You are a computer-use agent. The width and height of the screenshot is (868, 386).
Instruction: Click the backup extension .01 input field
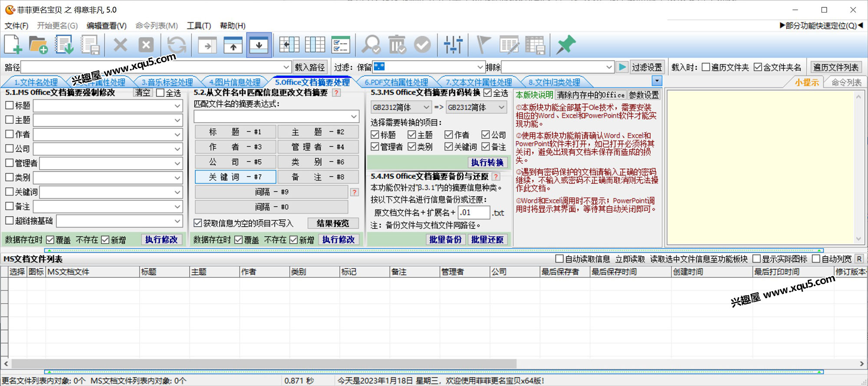tap(473, 212)
